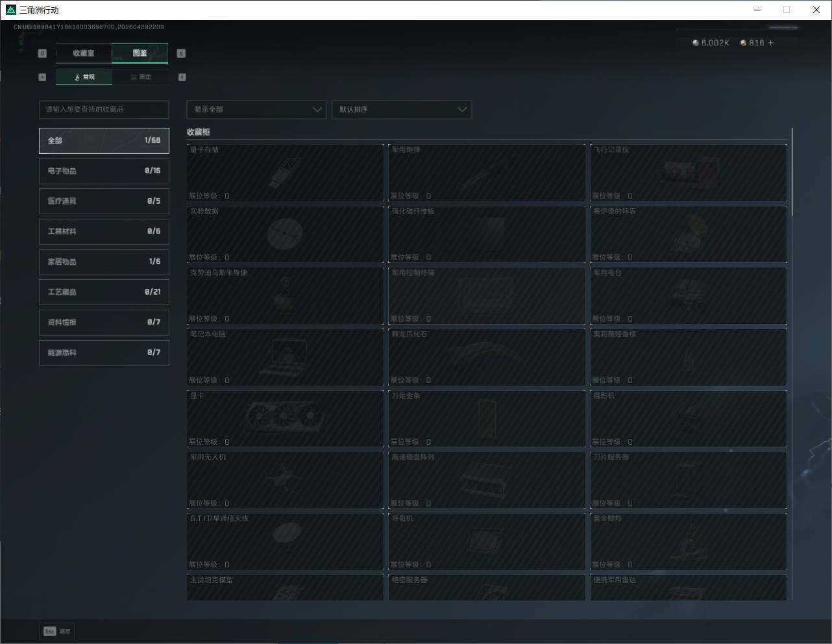
Task: Click the Q key hint icon
Action: (42, 53)
